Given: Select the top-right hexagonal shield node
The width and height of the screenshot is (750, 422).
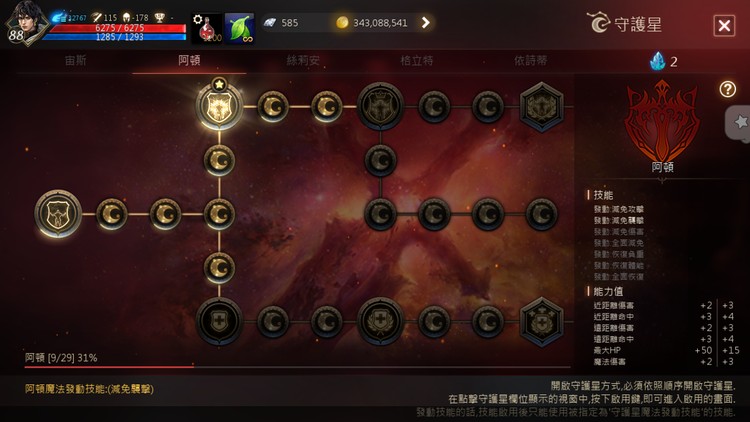Looking at the screenshot, I should point(541,107).
